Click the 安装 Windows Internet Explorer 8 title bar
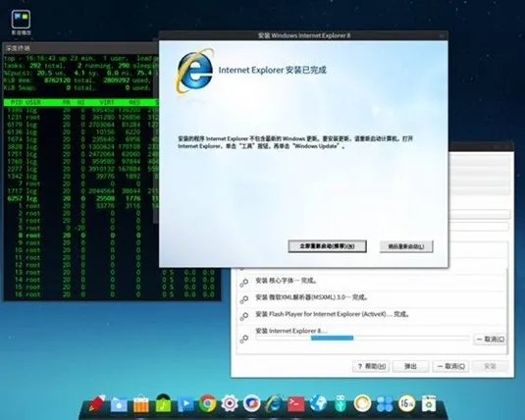525x420 pixels. coord(303,35)
